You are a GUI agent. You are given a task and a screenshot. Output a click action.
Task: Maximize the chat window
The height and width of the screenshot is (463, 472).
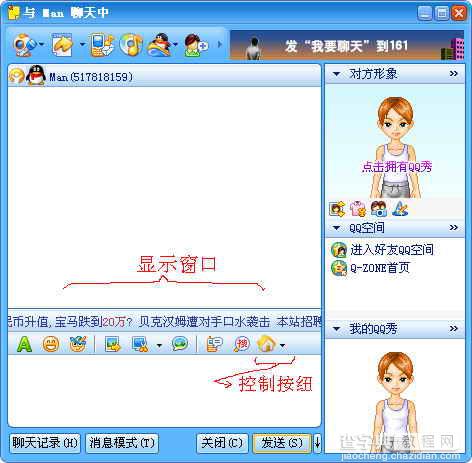[442, 13]
